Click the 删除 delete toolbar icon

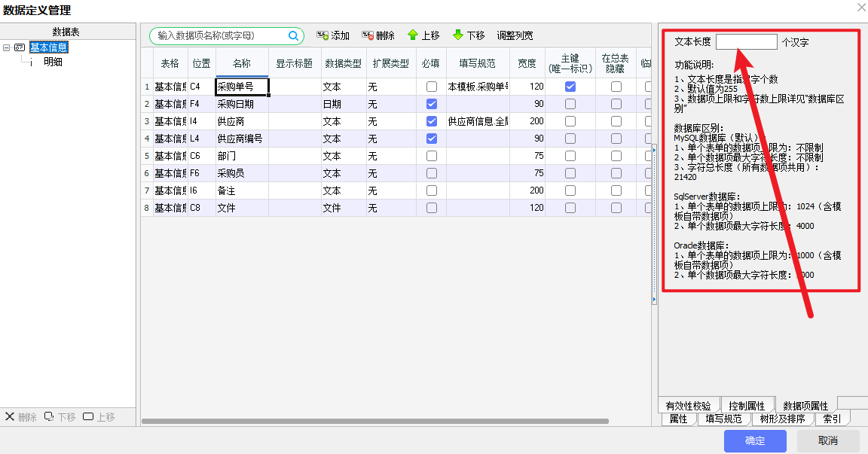(x=368, y=35)
